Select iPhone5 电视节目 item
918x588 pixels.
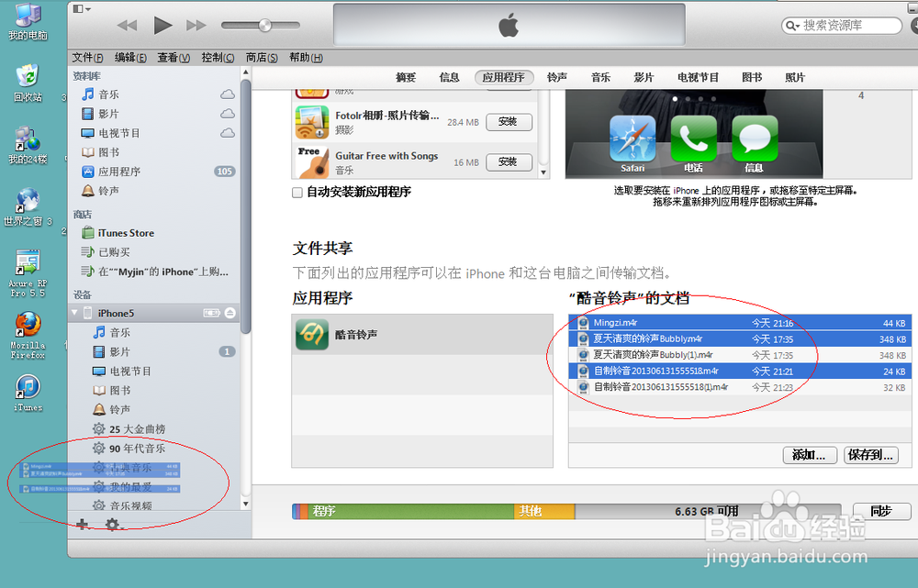click(154, 371)
